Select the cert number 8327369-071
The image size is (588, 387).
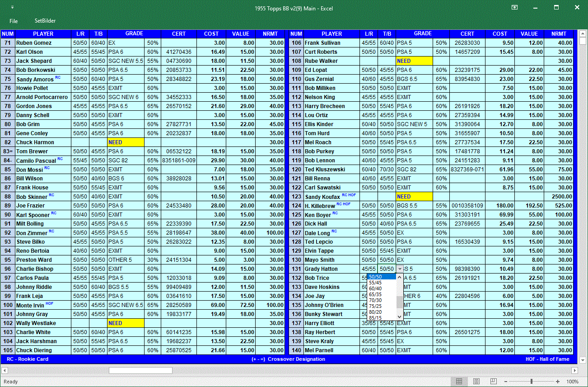click(x=467, y=170)
